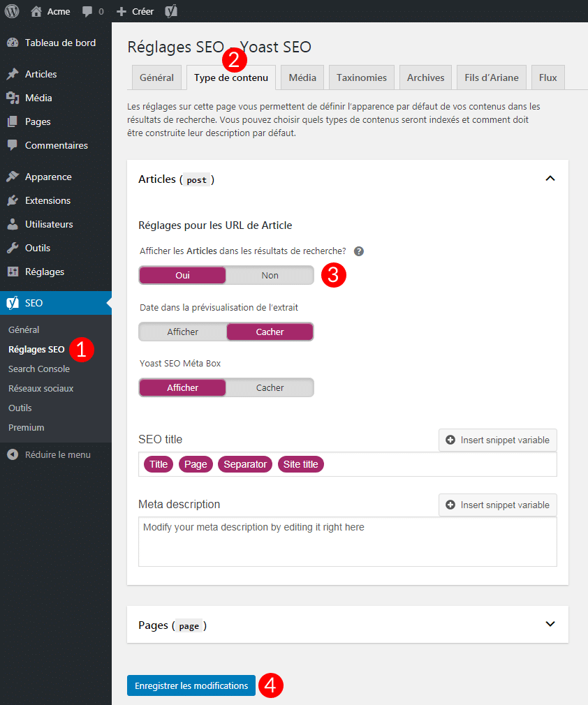Collapse the Articles (post) section

[550, 179]
